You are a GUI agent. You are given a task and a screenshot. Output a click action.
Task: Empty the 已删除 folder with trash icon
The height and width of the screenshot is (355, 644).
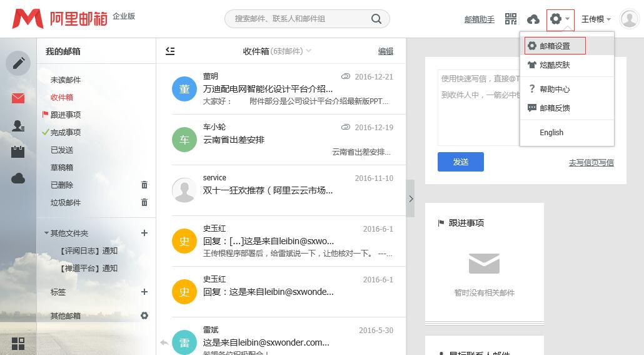click(144, 185)
